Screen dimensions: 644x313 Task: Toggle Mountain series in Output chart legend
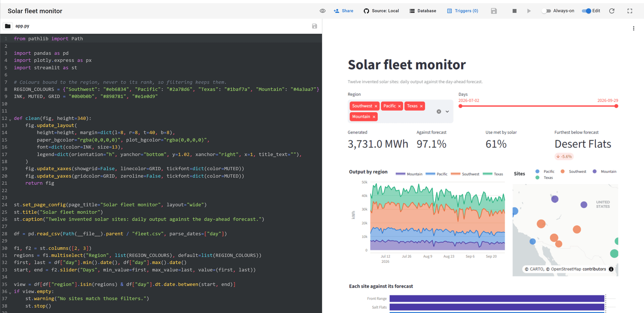pos(409,174)
